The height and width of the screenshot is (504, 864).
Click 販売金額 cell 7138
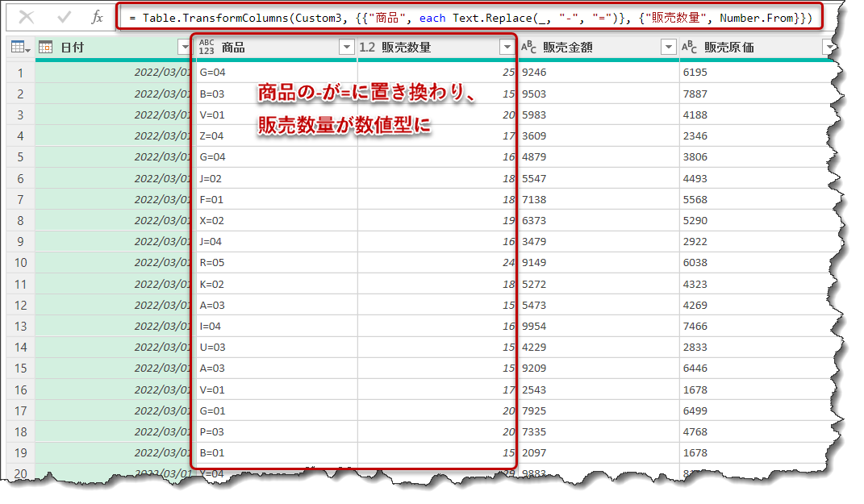pos(599,200)
